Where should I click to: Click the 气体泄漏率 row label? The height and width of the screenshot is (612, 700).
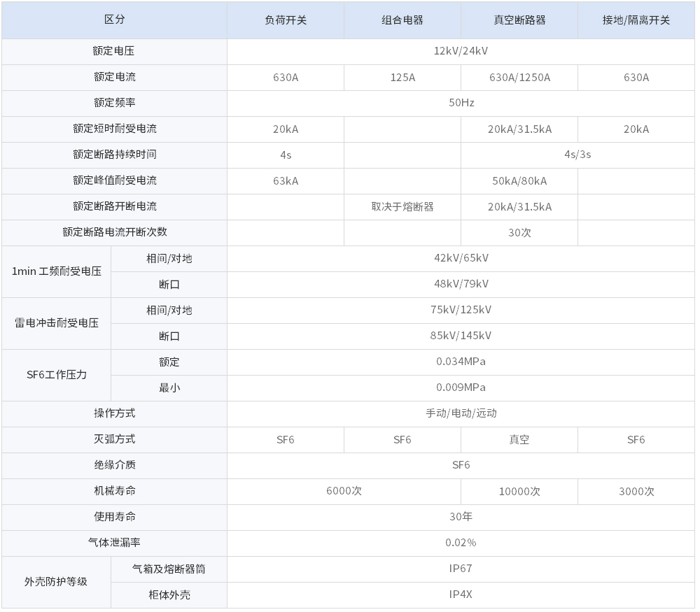(114, 543)
